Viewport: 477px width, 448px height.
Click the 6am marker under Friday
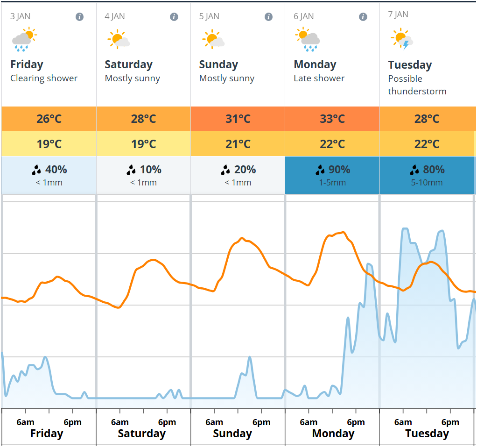[25, 422]
